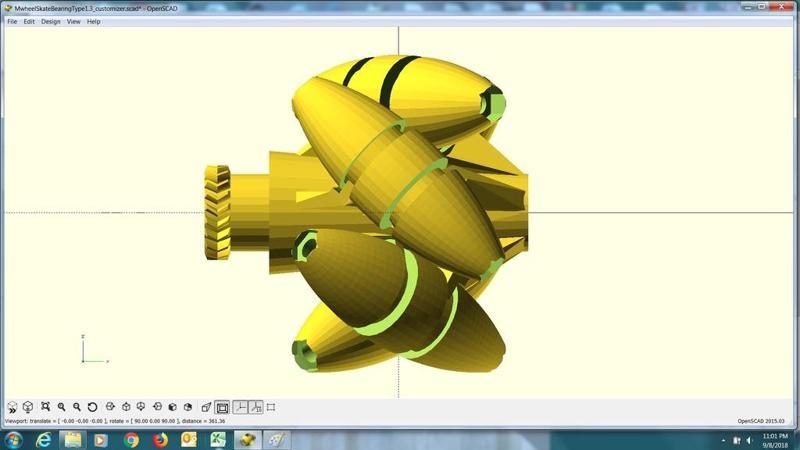This screenshot has height=450, width=800.
Task: Click the Render icon in the viewer toolbar
Action: pos(28,407)
